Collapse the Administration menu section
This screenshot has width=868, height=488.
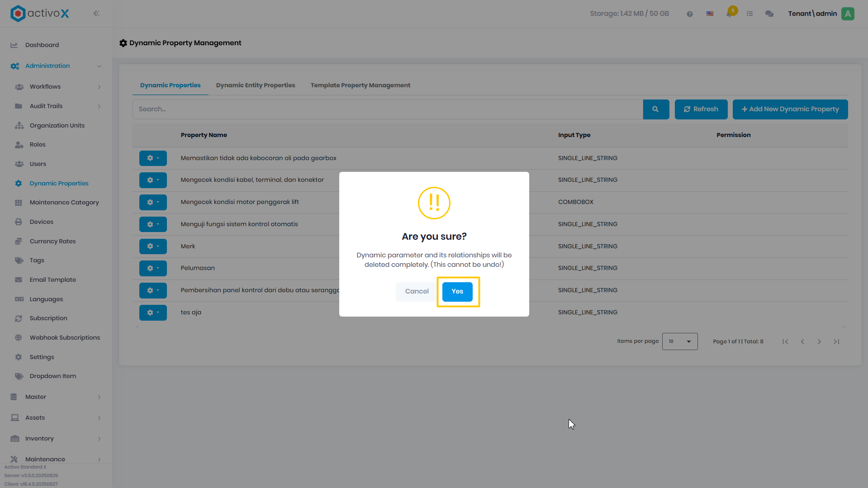click(56, 66)
